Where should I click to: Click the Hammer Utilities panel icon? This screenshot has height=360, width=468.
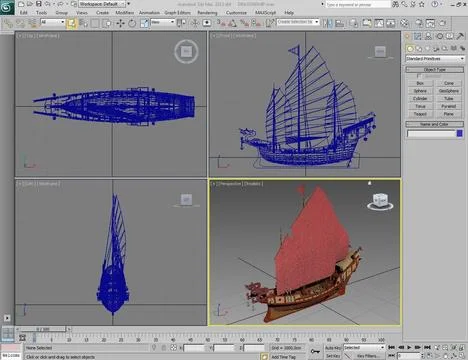point(460,36)
